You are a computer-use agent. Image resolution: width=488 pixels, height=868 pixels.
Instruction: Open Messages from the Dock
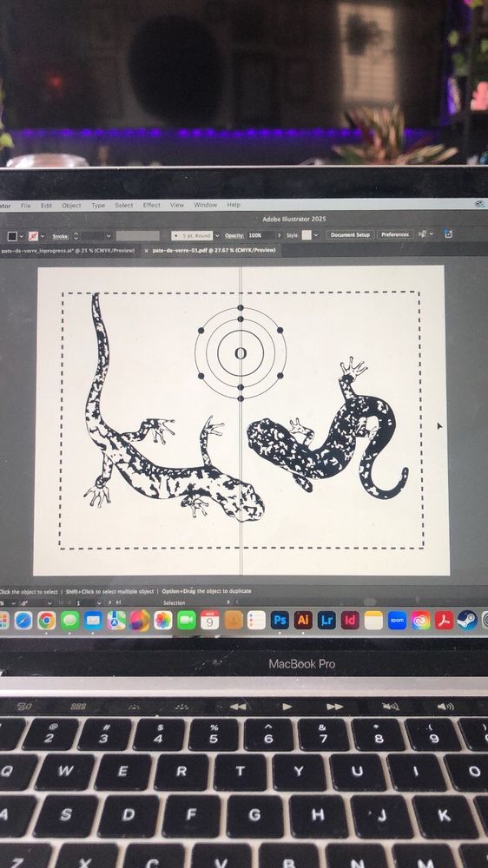(x=69, y=621)
